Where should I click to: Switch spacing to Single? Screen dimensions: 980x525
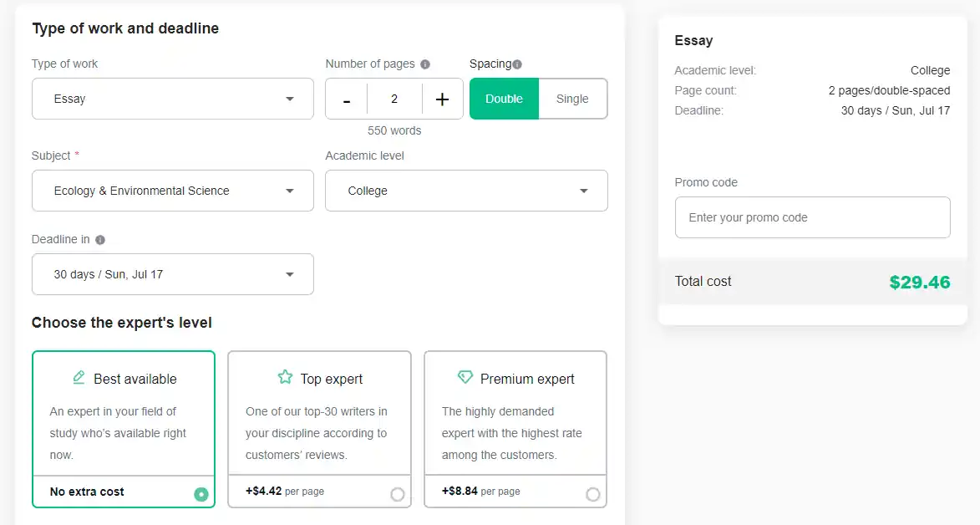pos(572,99)
